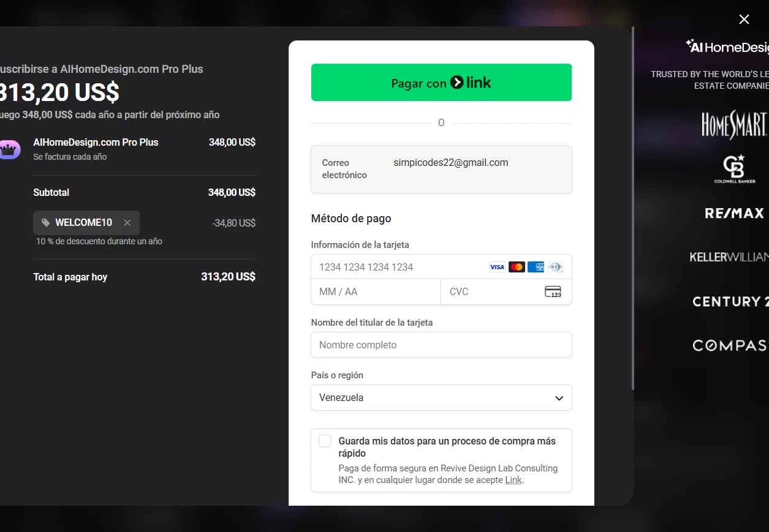Click 'Nombre del titular de la tarjeta' label
The image size is (769, 532).
pos(372,323)
